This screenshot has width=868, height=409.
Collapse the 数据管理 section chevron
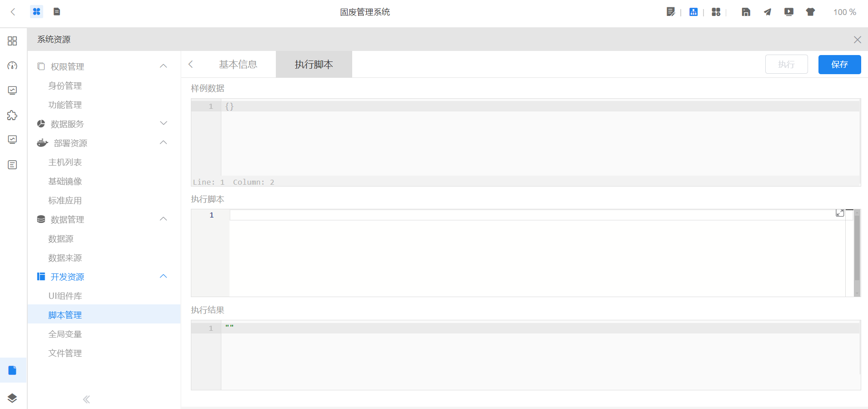coord(164,219)
